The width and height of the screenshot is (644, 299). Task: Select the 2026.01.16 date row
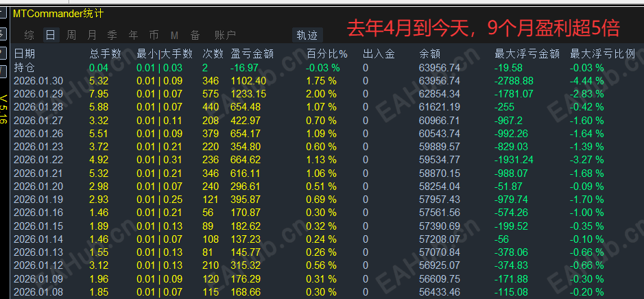(x=38, y=213)
